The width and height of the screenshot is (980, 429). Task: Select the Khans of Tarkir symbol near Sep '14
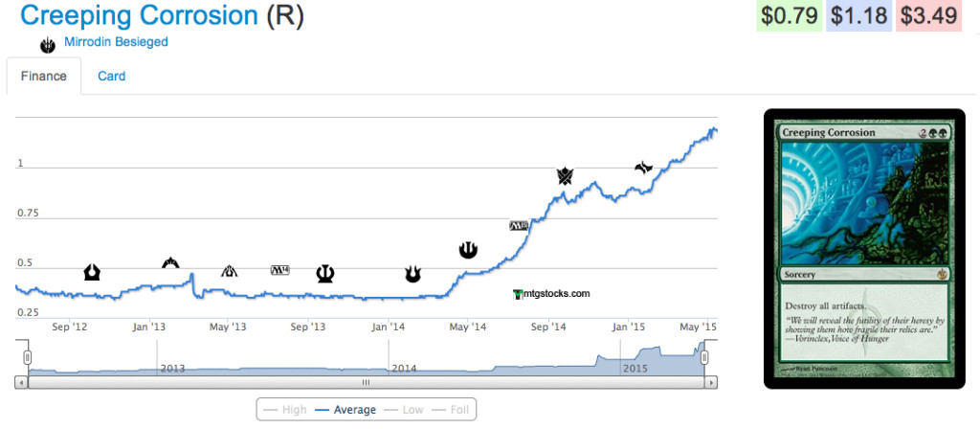565,177
